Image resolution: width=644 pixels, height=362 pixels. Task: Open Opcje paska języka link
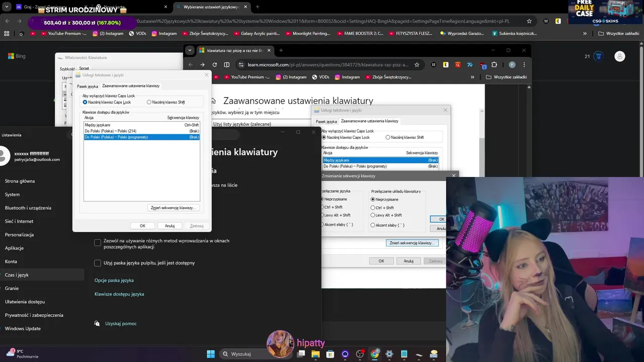[x=114, y=280]
